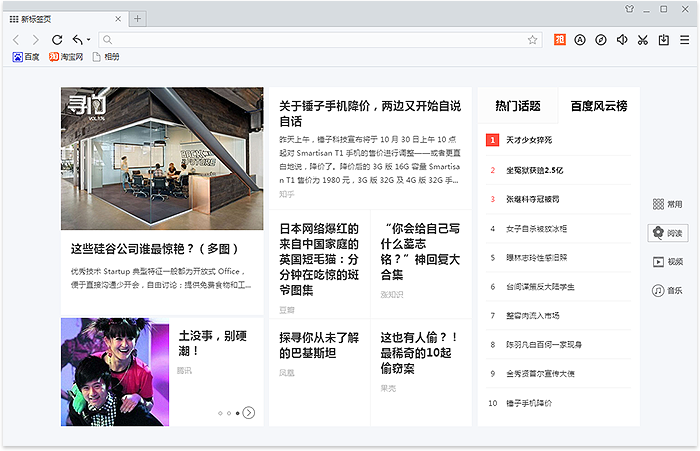Mute browser sound via speaker icon
This screenshot has height=451, width=700.
click(x=621, y=40)
